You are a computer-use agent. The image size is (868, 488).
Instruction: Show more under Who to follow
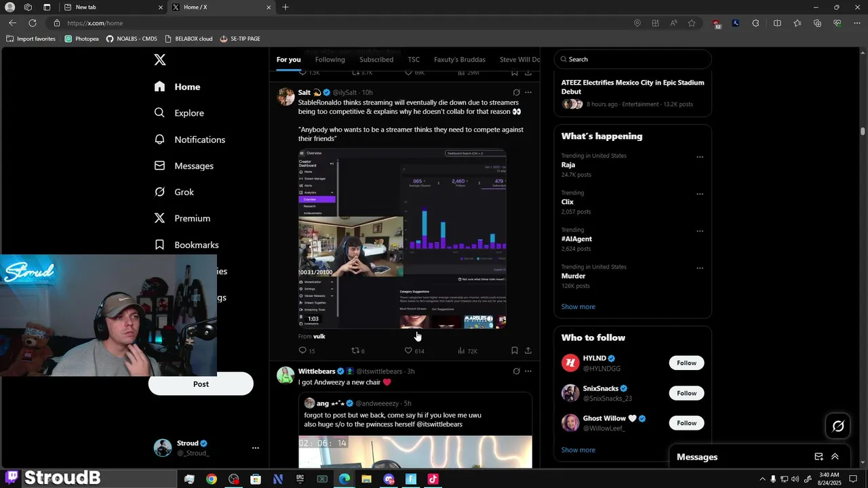(578, 450)
